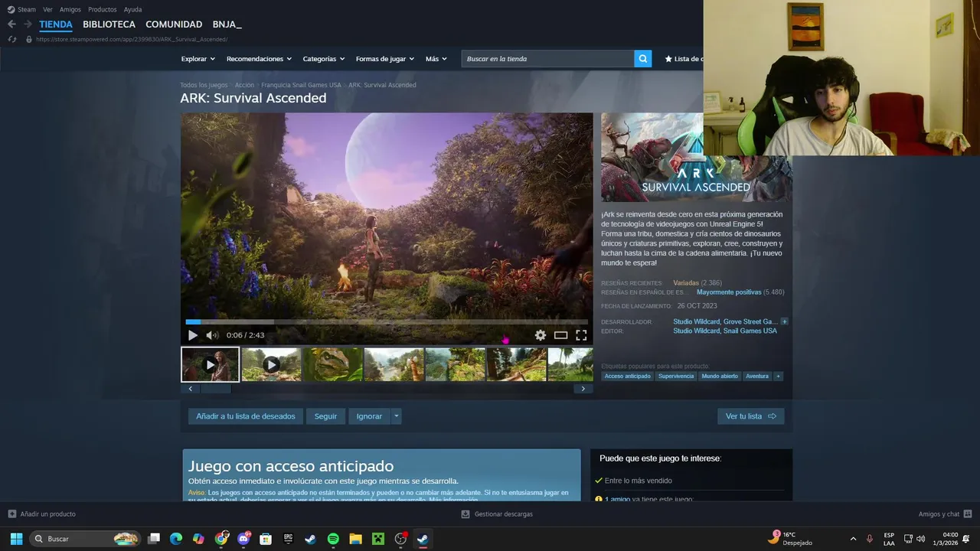Open the Amigos menu

[x=70, y=9]
